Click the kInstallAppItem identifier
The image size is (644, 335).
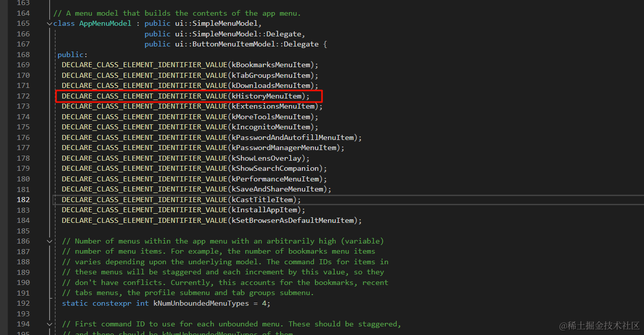(265, 210)
